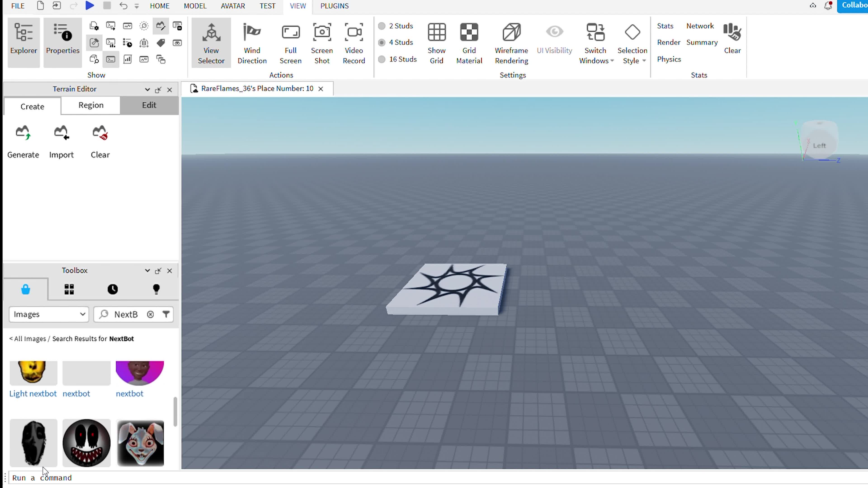Open the Region tab in Terrain Editor
868x488 pixels.
coord(90,105)
